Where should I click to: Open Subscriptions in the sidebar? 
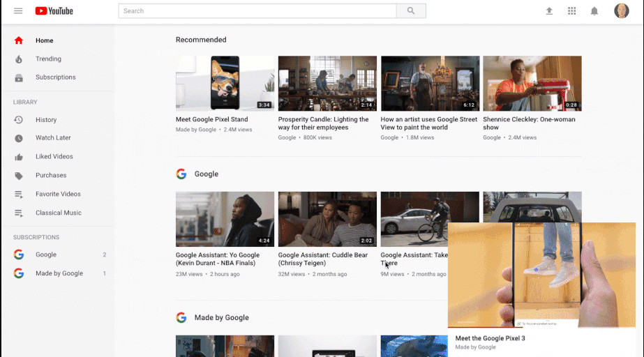click(x=55, y=77)
